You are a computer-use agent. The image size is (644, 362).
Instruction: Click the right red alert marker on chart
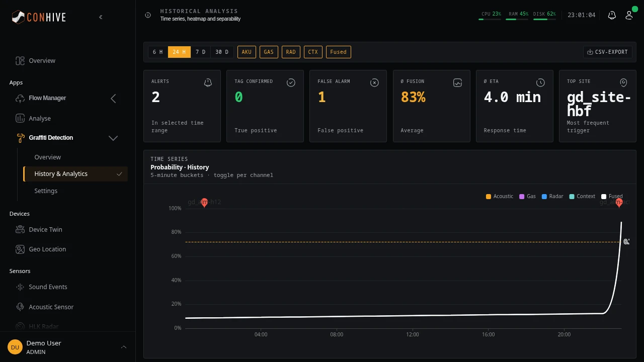(x=619, y=203)
